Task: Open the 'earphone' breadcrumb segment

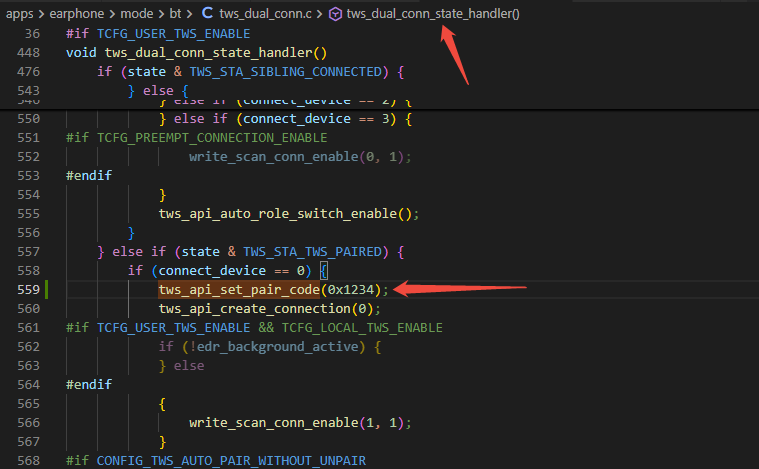Action: [x=76, y=14]
